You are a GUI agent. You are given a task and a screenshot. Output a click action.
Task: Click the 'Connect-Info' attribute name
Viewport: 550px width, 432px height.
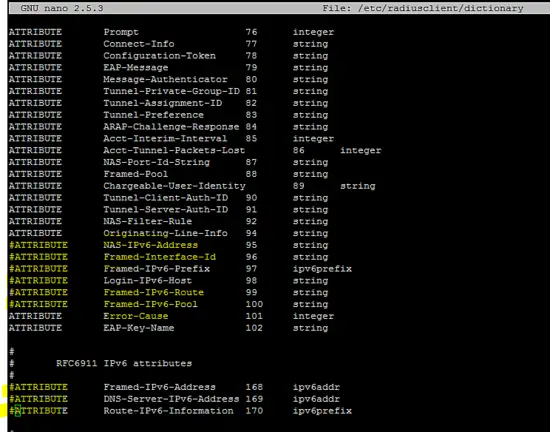(x=139, y=44)
